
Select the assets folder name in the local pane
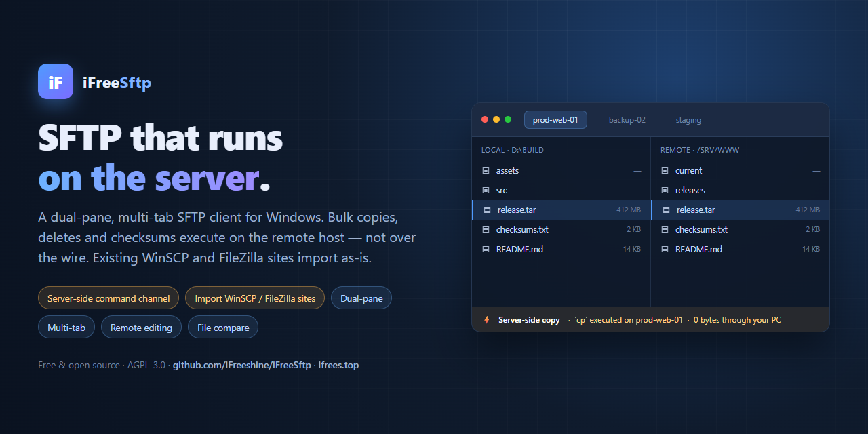507,171
